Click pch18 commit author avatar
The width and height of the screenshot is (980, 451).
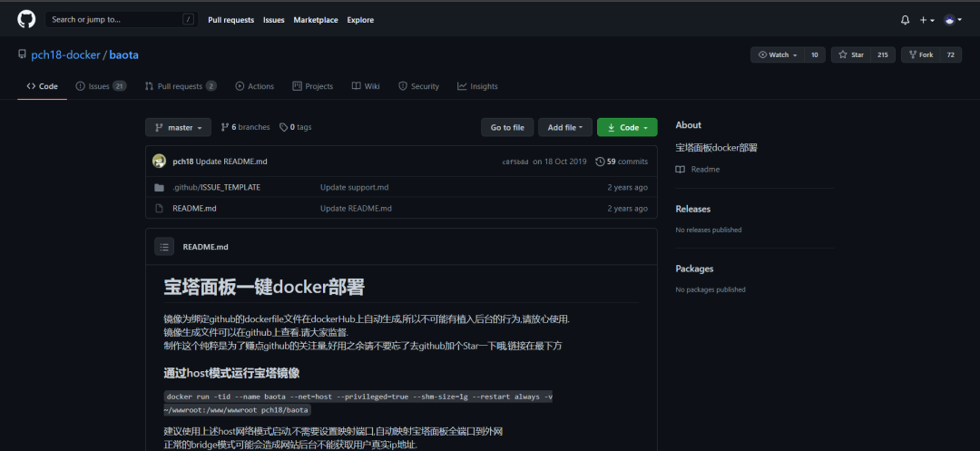tap(160, 162)
